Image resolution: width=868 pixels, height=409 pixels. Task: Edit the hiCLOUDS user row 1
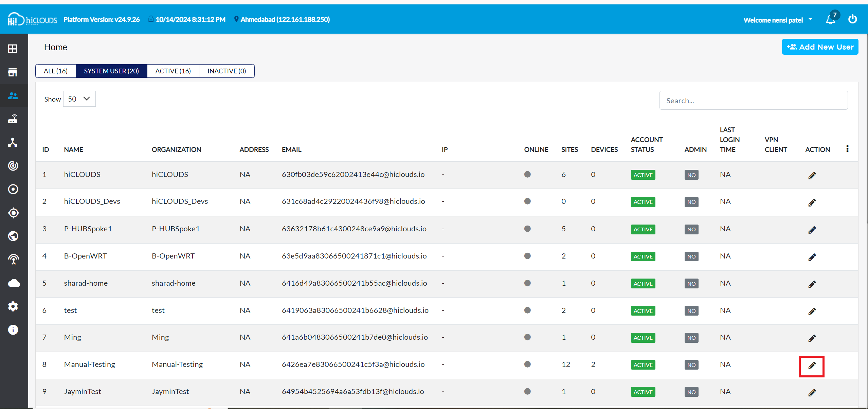coord(812,175)
